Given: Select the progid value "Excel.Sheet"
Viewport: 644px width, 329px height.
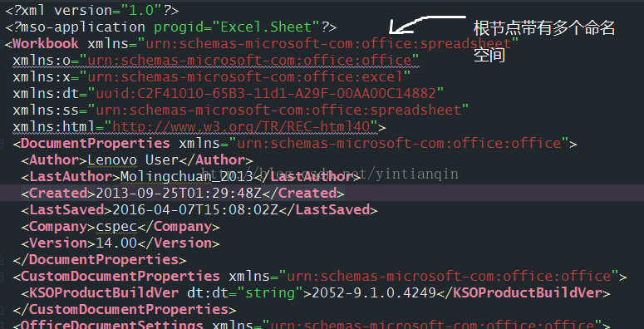Looking at the screenshot, I should [x=267, y=27].
